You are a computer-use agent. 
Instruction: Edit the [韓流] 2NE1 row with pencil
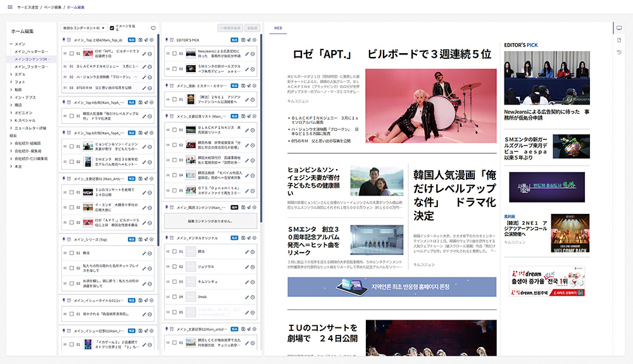247,99
